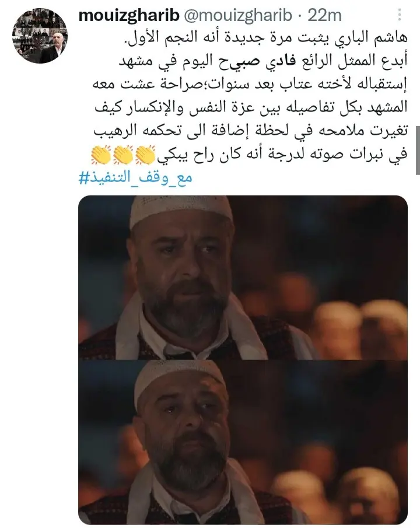Open the hashtag #مع_وقف_التنفيذ
Viewport: 420px width, 528px height.
(135, 177)
